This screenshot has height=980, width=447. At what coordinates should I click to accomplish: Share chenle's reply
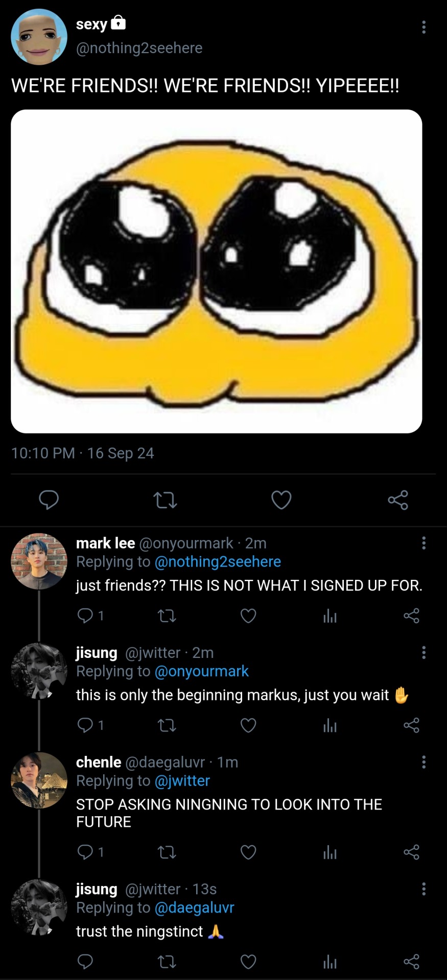point(411,852)
